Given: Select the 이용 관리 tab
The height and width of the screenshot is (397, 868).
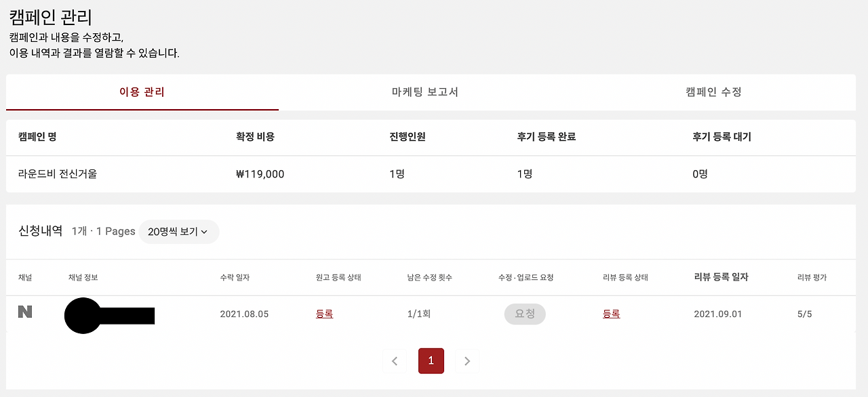Looking at the screenshot, I should click(x=142, y=92).
